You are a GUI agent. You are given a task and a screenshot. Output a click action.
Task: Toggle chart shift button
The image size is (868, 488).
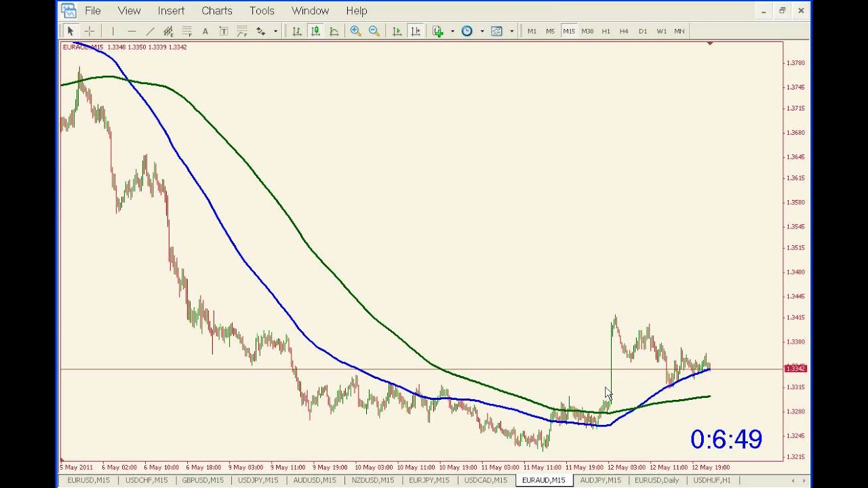tap(416, 31)
